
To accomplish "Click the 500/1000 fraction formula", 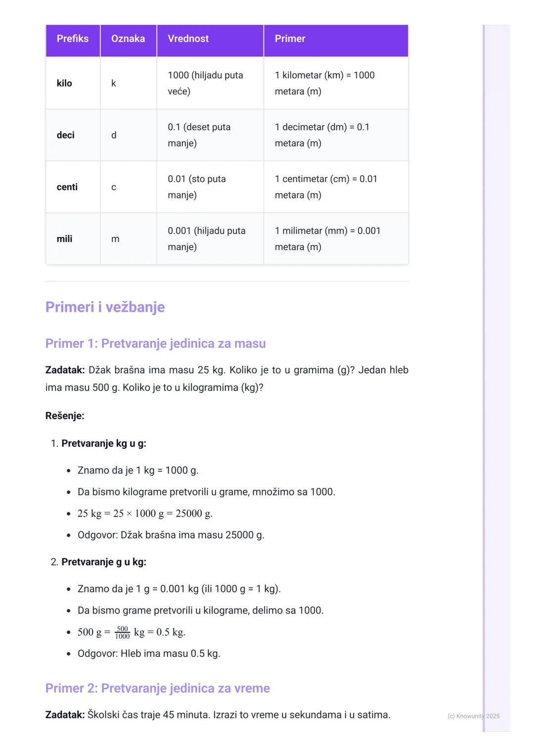I will (122, 632).
